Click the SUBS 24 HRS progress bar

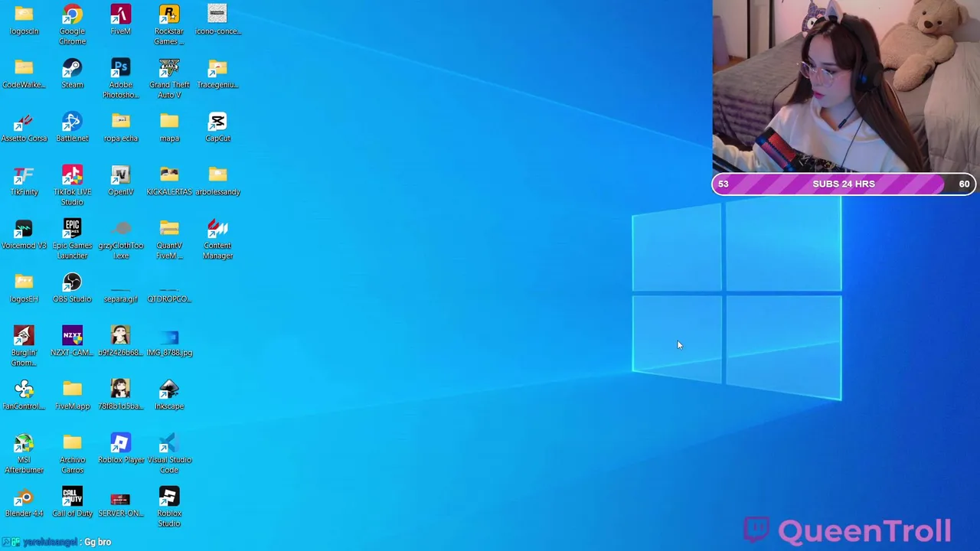(844, 184)
